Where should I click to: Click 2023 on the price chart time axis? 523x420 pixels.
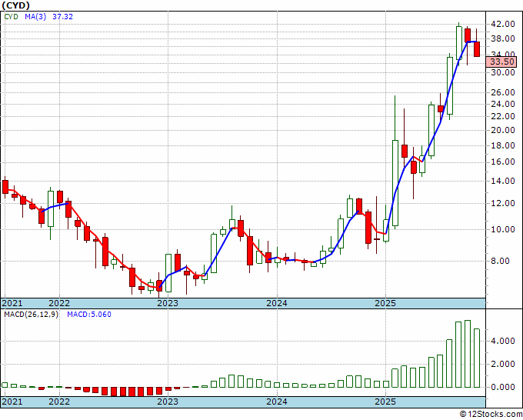point(168,303)
